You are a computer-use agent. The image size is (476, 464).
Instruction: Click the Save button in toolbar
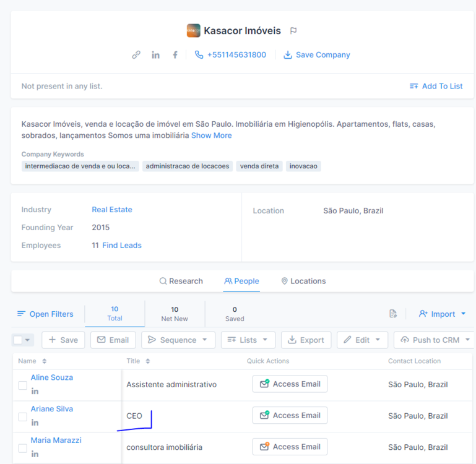(63, 340)
